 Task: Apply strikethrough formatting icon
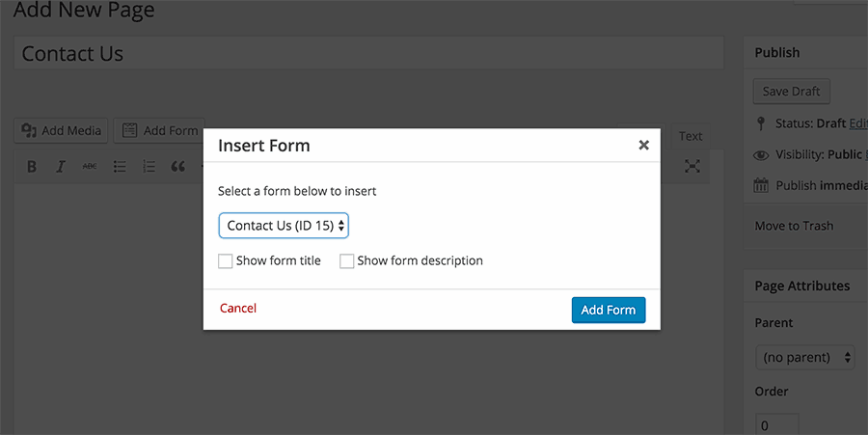pyautogui.click(x=90, y=167)
